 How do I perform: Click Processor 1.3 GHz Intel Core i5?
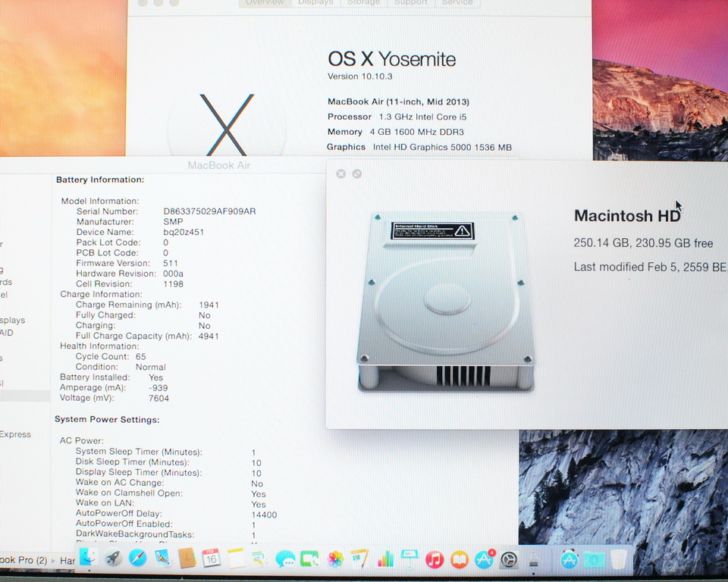[397, 117]
